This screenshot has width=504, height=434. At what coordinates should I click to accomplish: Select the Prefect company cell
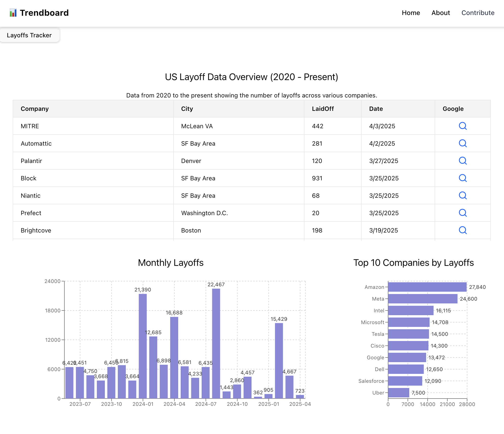(93, 213)
